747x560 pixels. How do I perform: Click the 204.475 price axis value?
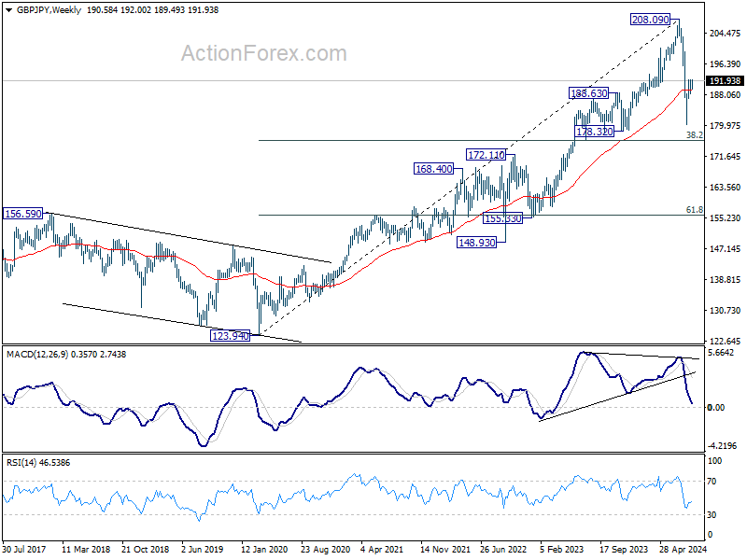(x=725, y=34)
